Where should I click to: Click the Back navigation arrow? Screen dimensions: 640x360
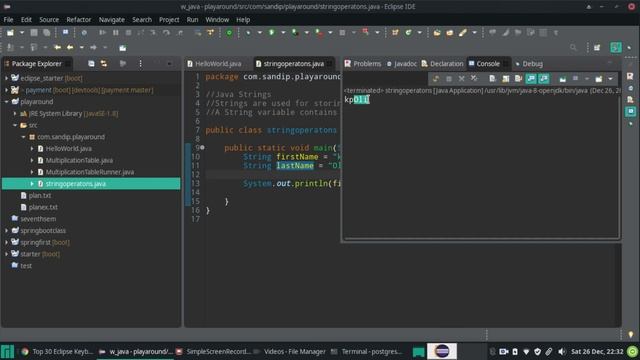[70, 48]
